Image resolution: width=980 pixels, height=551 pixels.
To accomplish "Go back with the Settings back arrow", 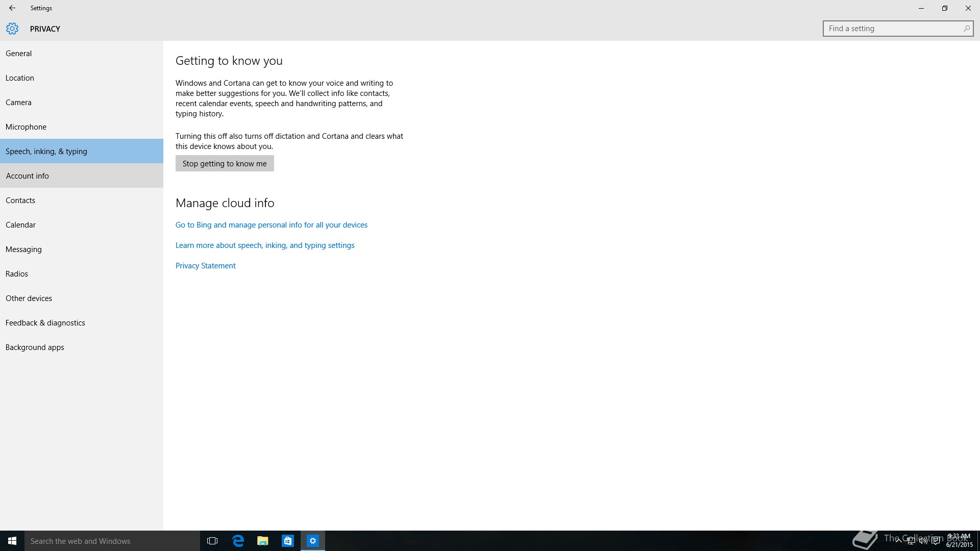I will (x=12, y=8).
